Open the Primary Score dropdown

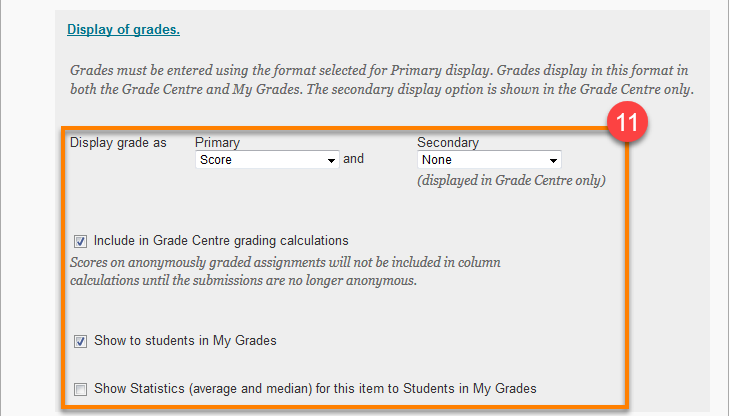click(x=267, y=160)
